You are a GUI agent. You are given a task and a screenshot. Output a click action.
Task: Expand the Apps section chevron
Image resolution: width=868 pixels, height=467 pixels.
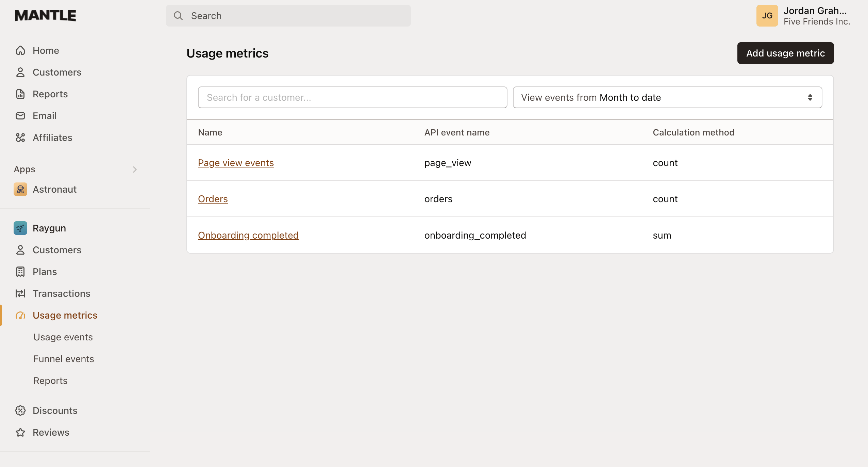click(x=135, y=169)
